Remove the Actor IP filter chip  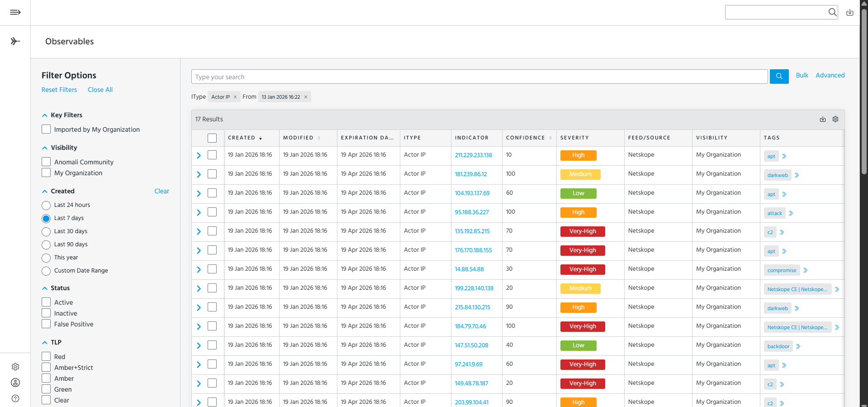point(235,97)
